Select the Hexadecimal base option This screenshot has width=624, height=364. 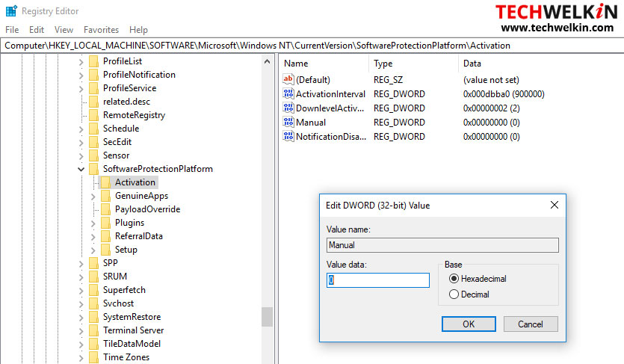click(x=478, y=279)
